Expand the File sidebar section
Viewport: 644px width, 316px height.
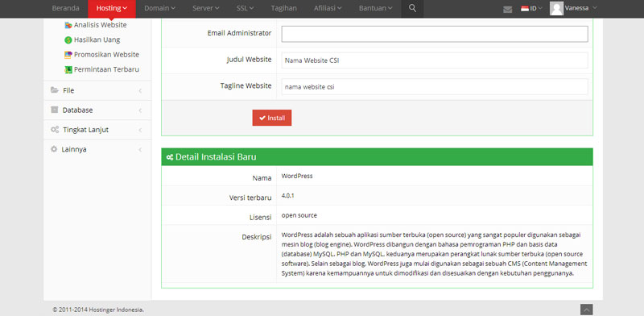pos(97,90)
